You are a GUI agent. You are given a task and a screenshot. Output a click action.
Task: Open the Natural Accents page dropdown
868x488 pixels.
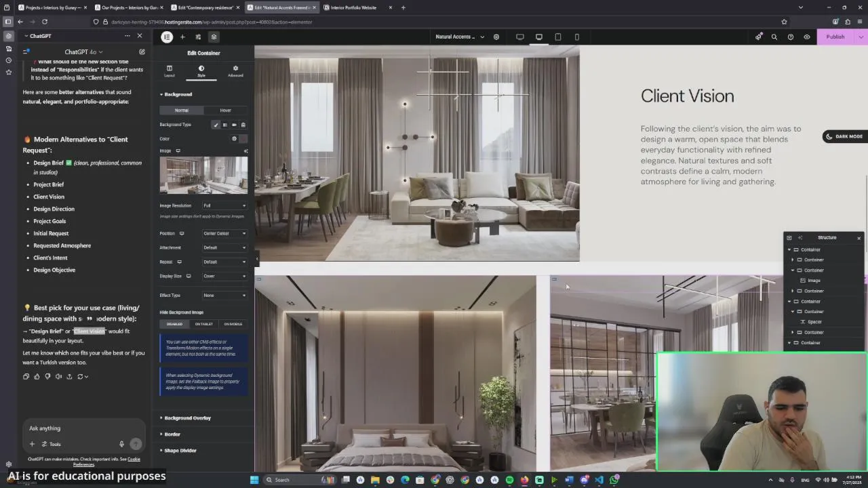(x=460, y=37)
